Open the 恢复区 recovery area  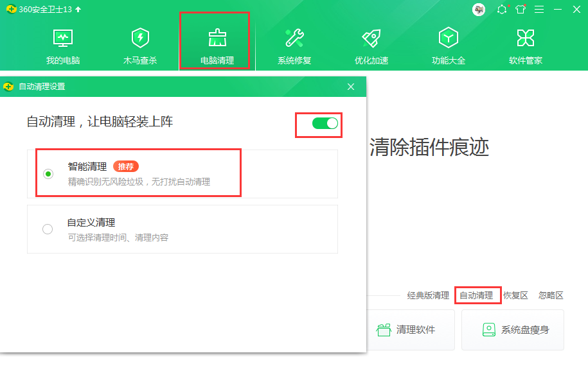point(515,295)
